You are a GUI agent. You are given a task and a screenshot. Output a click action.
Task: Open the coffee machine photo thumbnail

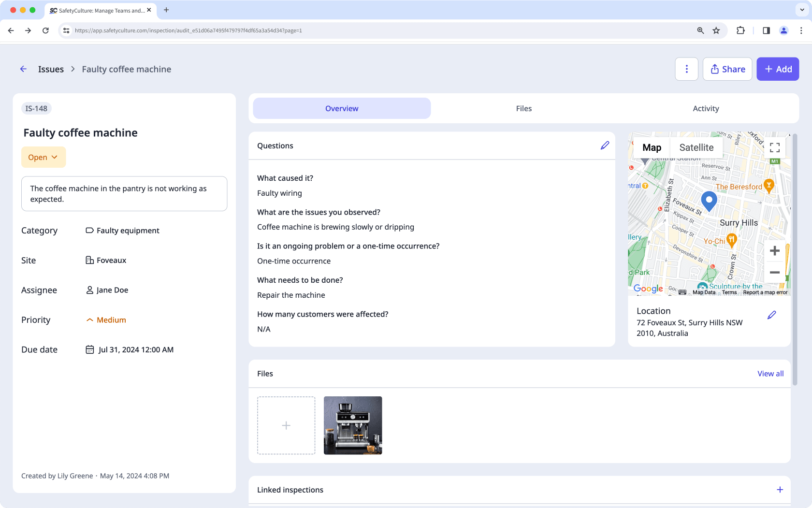(352, 425)
